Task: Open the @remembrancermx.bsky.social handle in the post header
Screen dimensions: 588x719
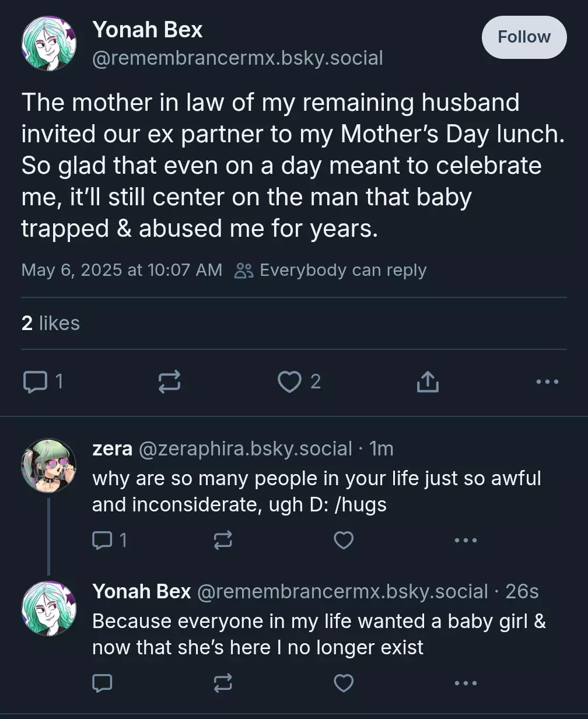Action: pyautogui.click(x=237, y=58)
